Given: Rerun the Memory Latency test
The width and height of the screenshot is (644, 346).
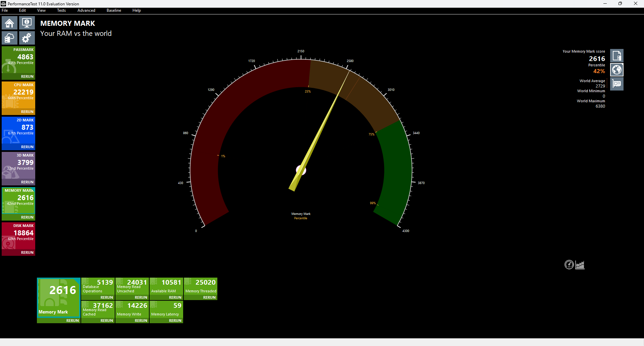Looking at the screenshot, I should point(175,321).
